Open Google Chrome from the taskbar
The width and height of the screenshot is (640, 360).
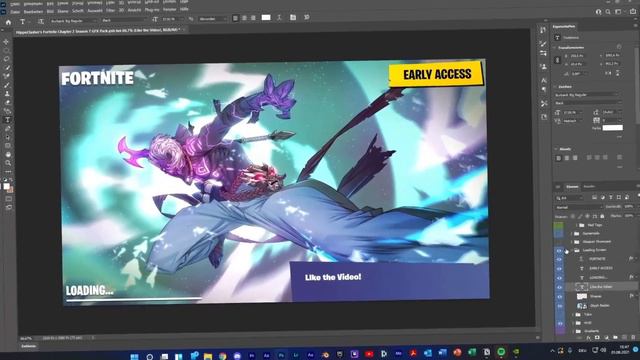[222, 356]
